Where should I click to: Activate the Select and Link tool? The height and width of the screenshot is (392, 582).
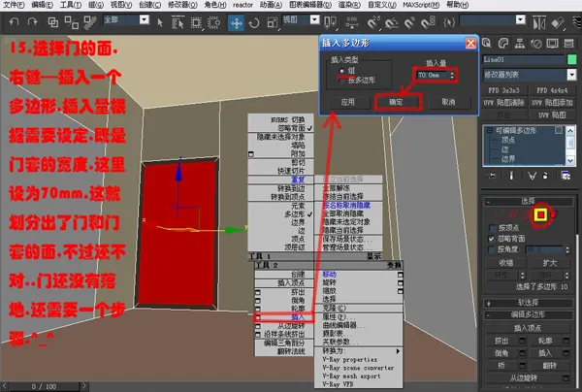(x=53, y=22)
